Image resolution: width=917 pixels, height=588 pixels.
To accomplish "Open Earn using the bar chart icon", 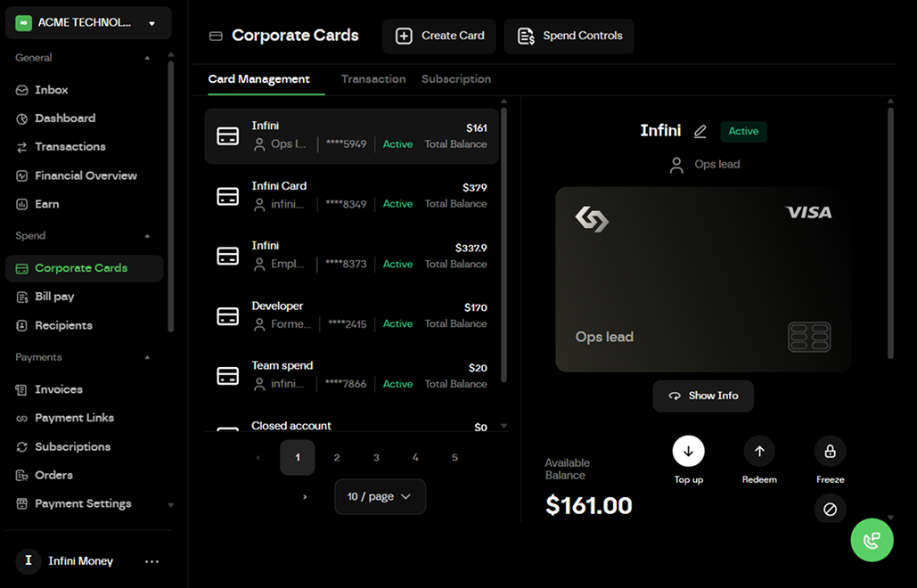I will point(20,203).
